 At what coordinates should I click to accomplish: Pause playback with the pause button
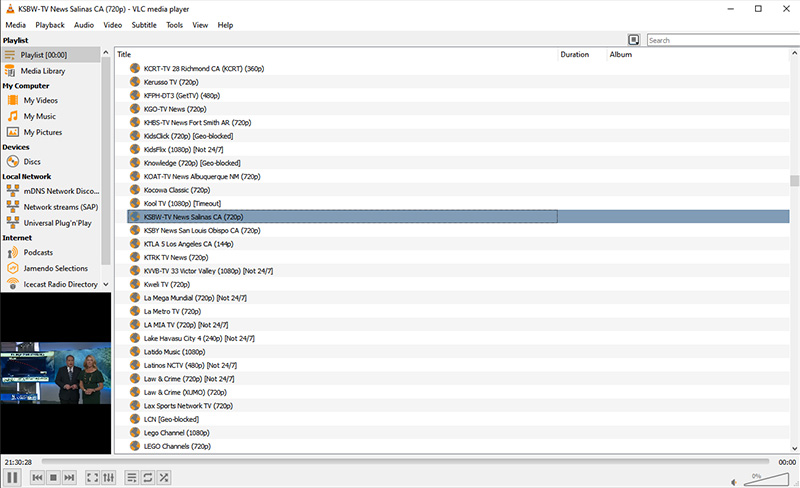12,478
